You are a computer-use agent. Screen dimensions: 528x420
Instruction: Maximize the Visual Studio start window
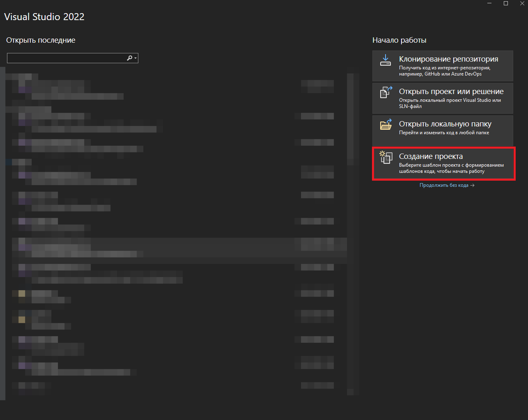pos(506,3)
